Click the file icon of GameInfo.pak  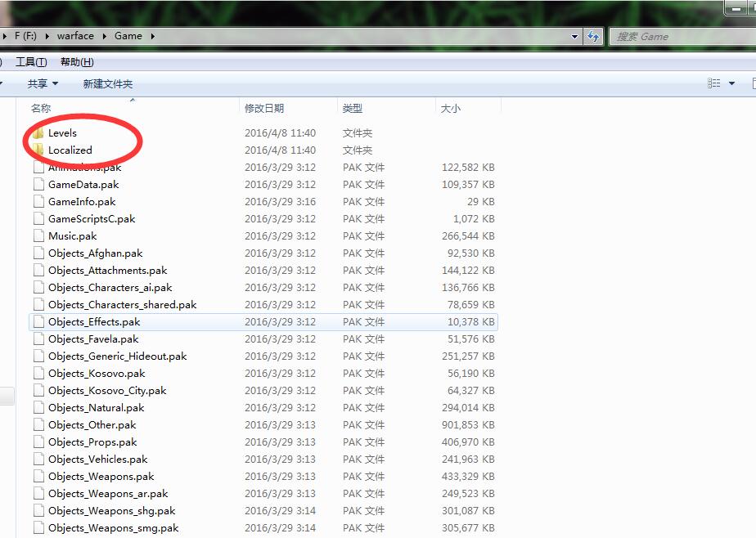38,202
